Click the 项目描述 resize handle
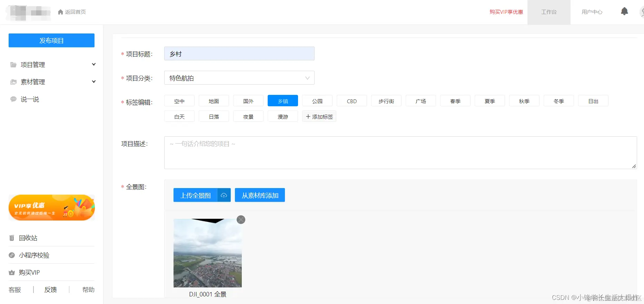644x304 pixels. click(x=634, y=166)
